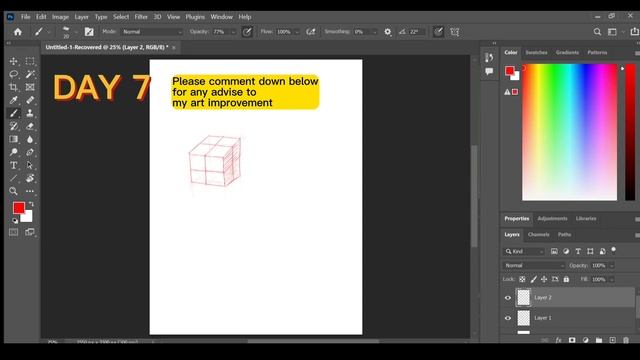Viewport: 640px width, 360px height.
Task: Select the Gradient tool
Action: click(13, 139)
